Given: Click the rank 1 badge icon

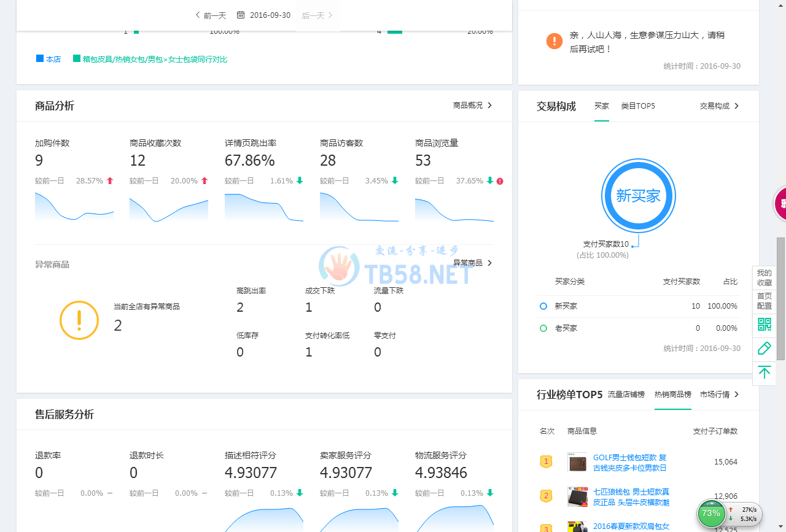Looking at the screenshot, I should 546,461.
